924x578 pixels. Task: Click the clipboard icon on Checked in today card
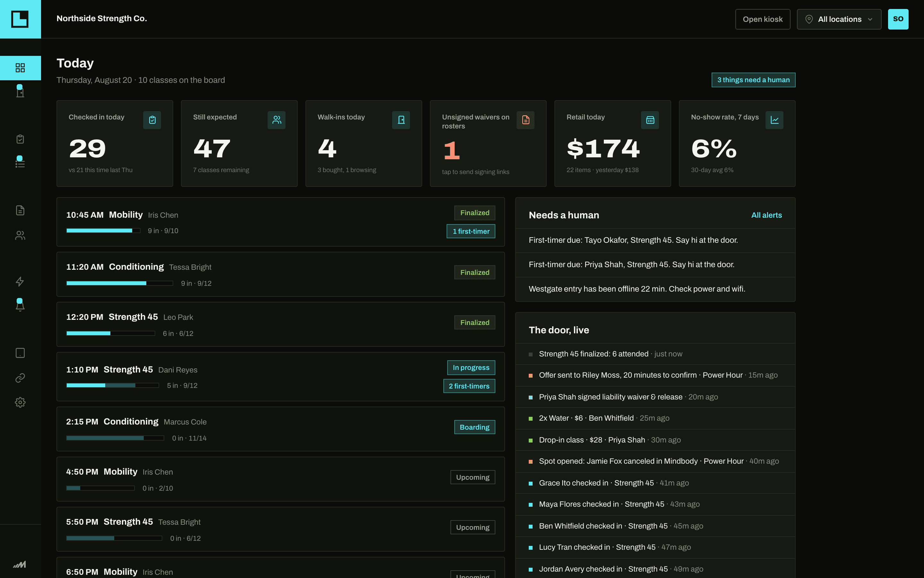click(152, 120)
